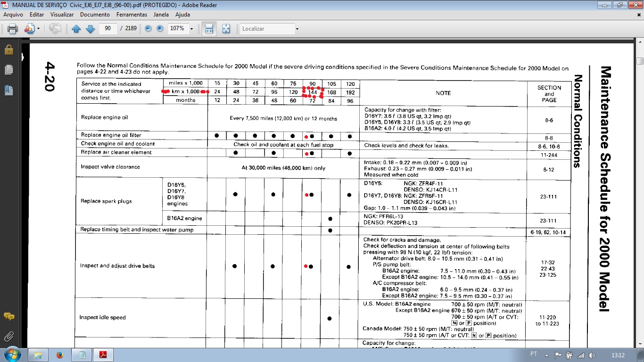Open the Localizar search options dropdown
This screenshot has width=644, height=362.
pos(297,29)
